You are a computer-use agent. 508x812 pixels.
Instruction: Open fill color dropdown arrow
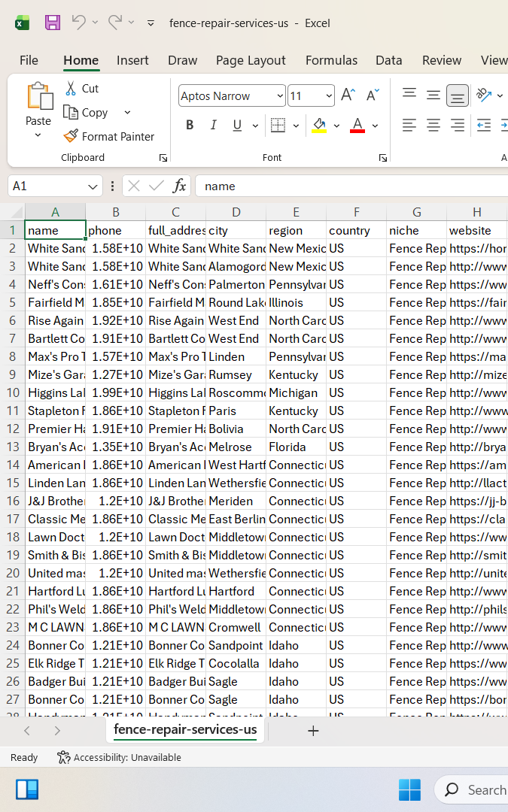coord(336,126)
